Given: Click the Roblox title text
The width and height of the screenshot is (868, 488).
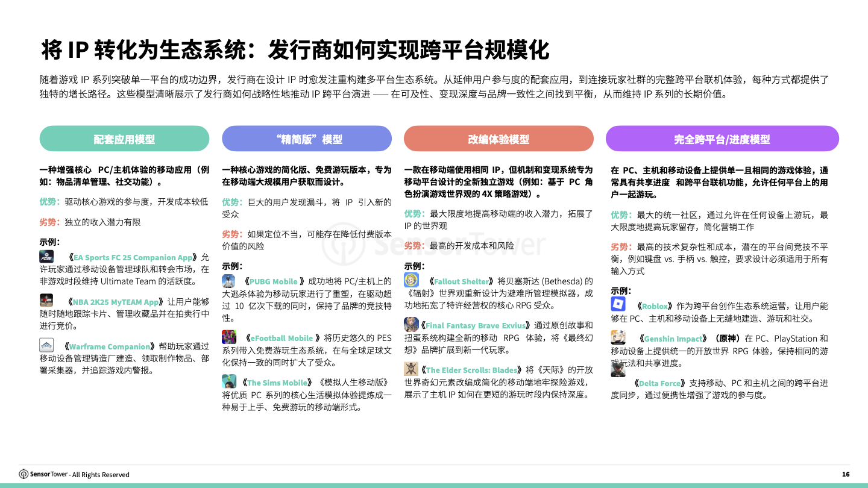Looking at the screenshot, I should coord(655,306).
